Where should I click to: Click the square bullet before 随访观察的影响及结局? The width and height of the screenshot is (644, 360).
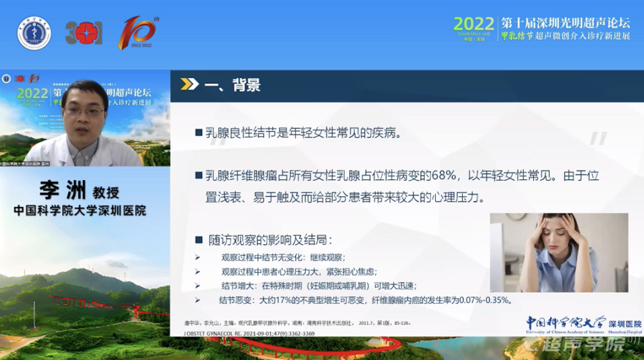coord(199,240)
